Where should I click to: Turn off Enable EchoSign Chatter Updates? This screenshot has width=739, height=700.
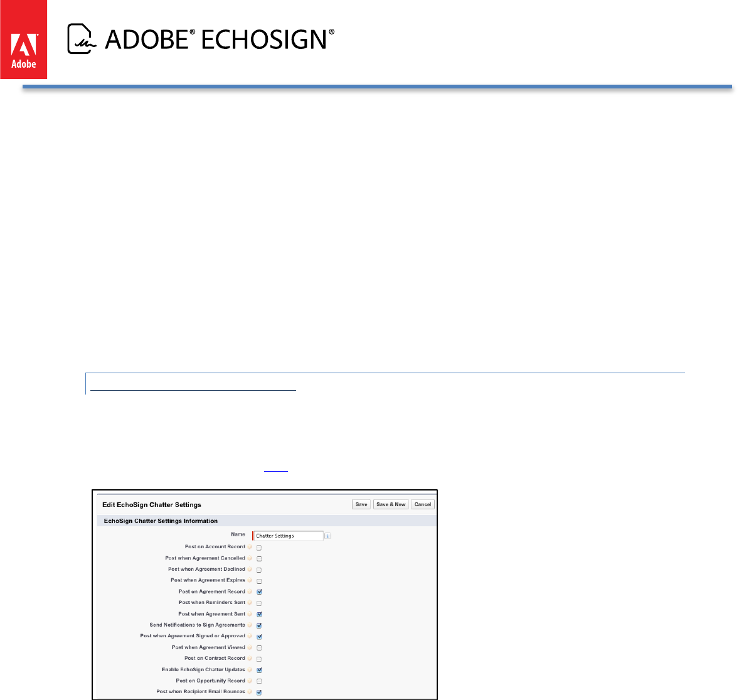tap(259, 670)
